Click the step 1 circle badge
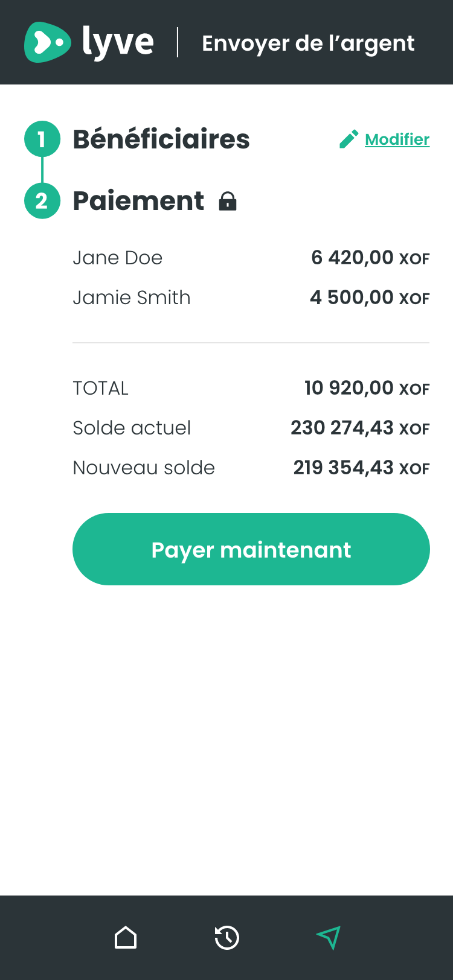The height and width of the screenshot is (980, 453). click(x=42, y=139)
